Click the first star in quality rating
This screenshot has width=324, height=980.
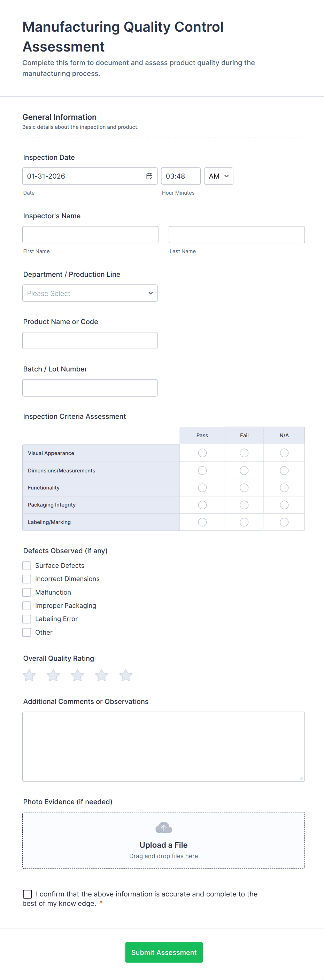point(29,675)
